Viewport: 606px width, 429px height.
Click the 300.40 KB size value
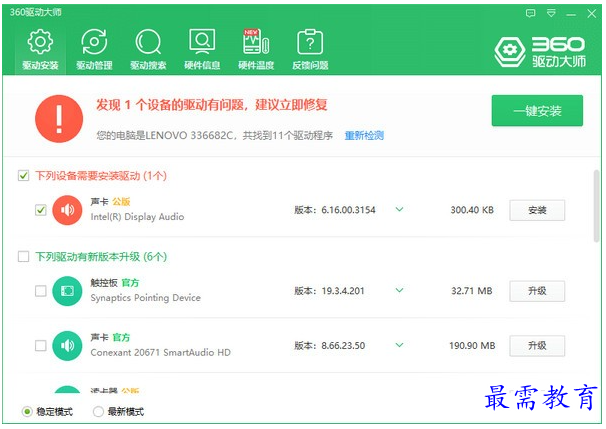[x=472, y=210]
